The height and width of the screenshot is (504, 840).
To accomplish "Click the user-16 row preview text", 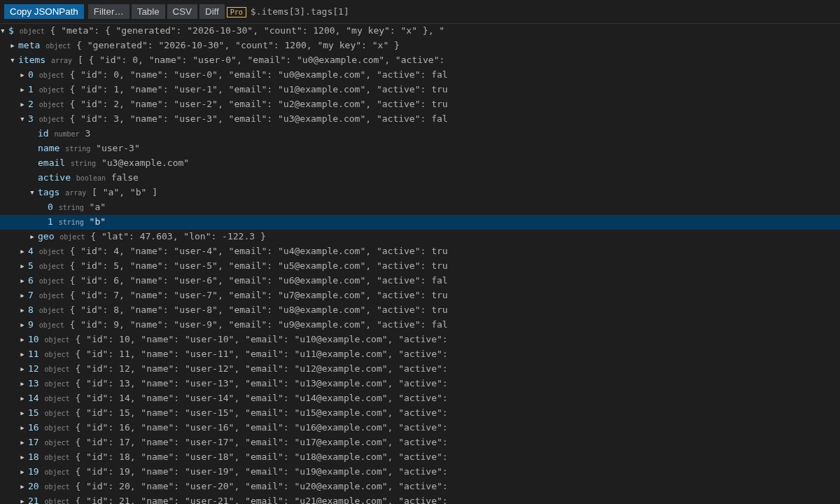I will (x=261, y=428).
